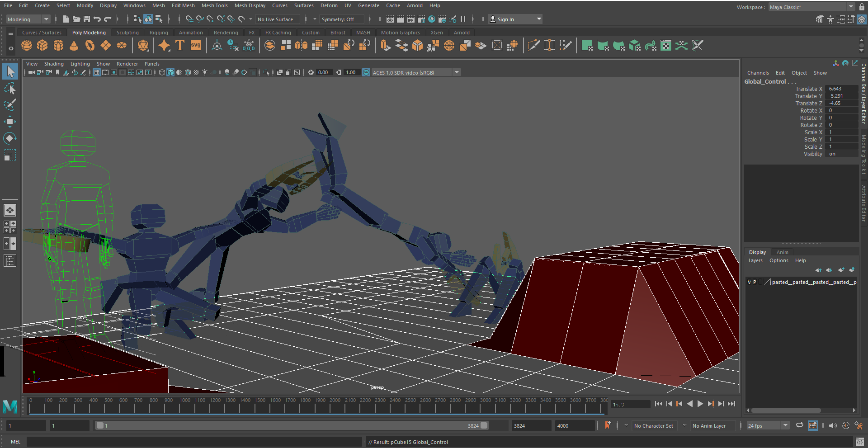The height and width of the screenshot is (448, 868).
Task: Enable Snap to grids in the status line
Action: [189, 19]
